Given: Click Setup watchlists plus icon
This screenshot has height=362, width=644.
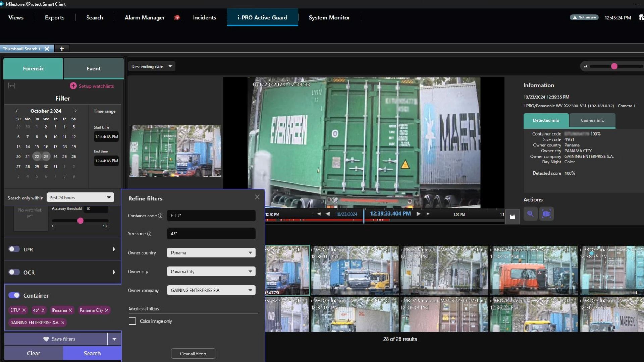Looking at the screenshot, I should (x=73, y=86).
